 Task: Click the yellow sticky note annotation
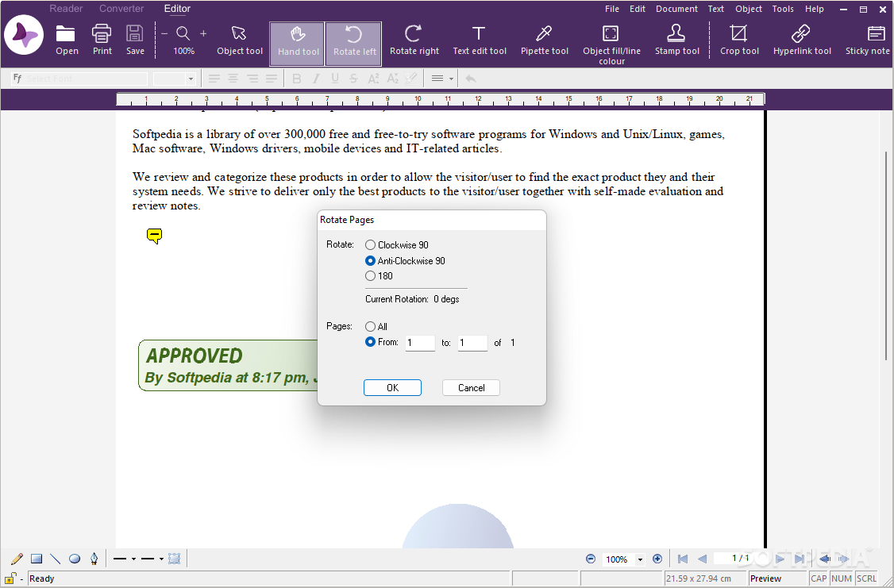pos(154,236)
